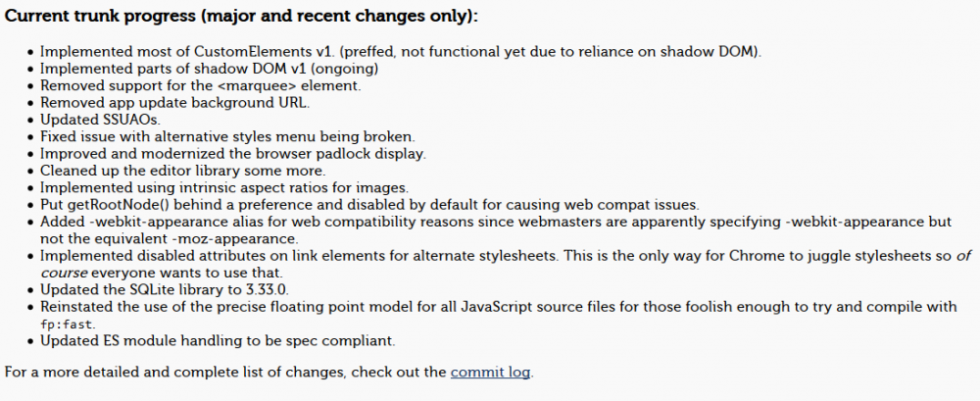Click the intrinsic aspect ratios line
This screenshot has height=401, width=980.
[x=239, y=187]
